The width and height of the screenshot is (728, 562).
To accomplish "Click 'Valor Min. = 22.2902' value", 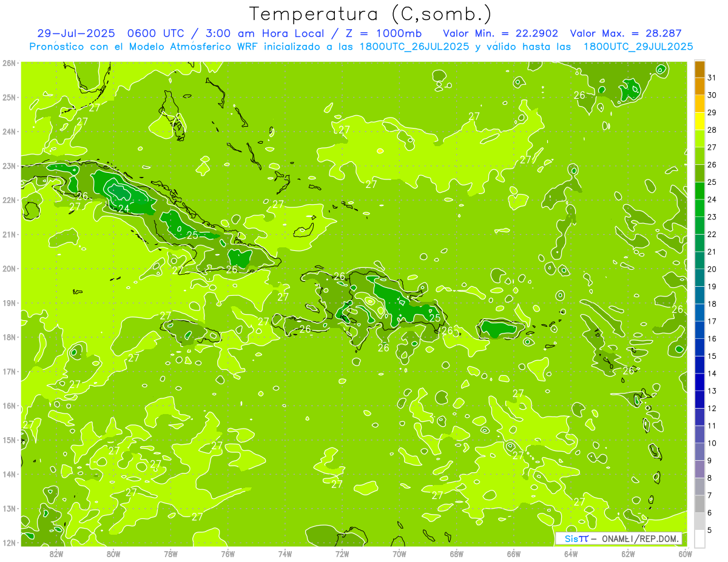I will 500,33.
